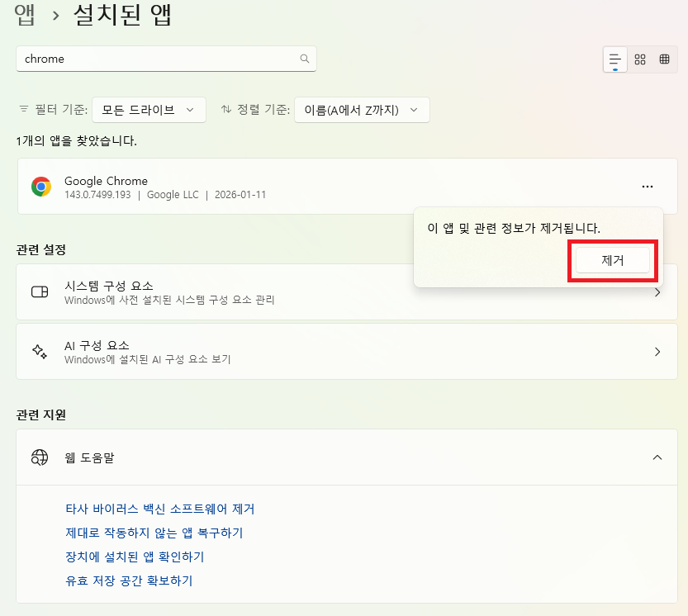Switch to the table view layout icon
688x616 pixels.
(x=664, y=59)
